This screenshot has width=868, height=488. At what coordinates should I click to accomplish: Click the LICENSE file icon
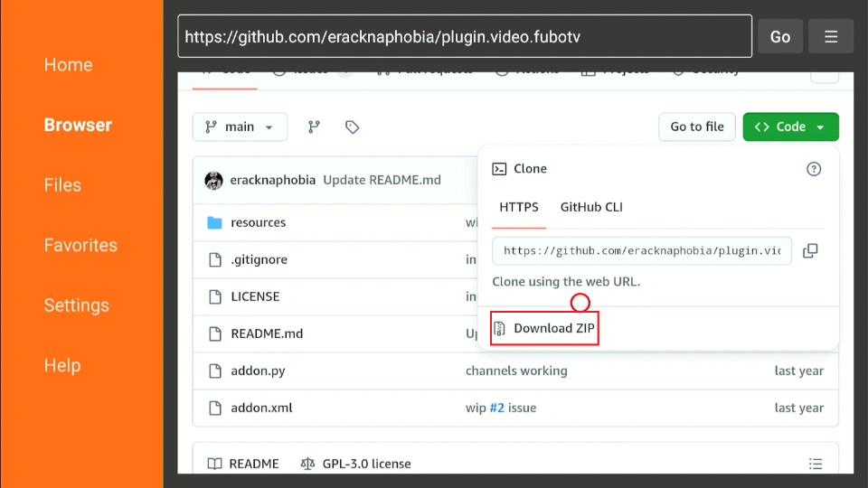[x=215, y=296]
